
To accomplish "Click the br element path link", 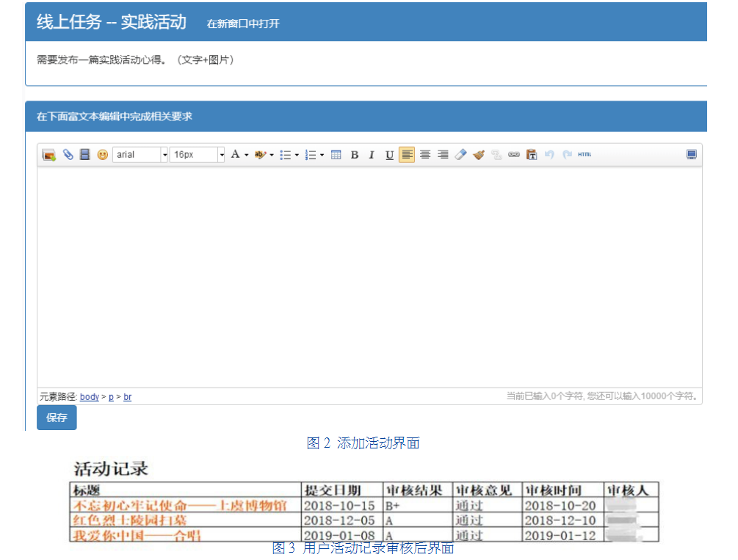I will pos(127,397).
